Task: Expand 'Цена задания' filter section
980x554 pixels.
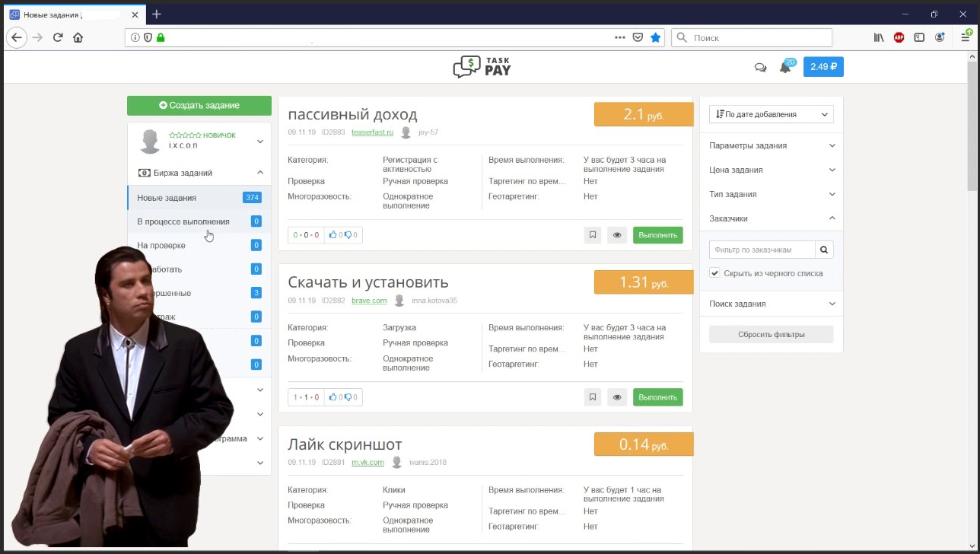Action: click(x=772, y=170)
